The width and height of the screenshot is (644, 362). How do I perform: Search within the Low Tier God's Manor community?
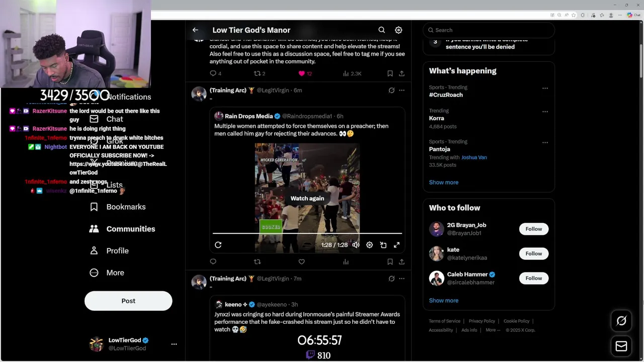click(382, 30)
